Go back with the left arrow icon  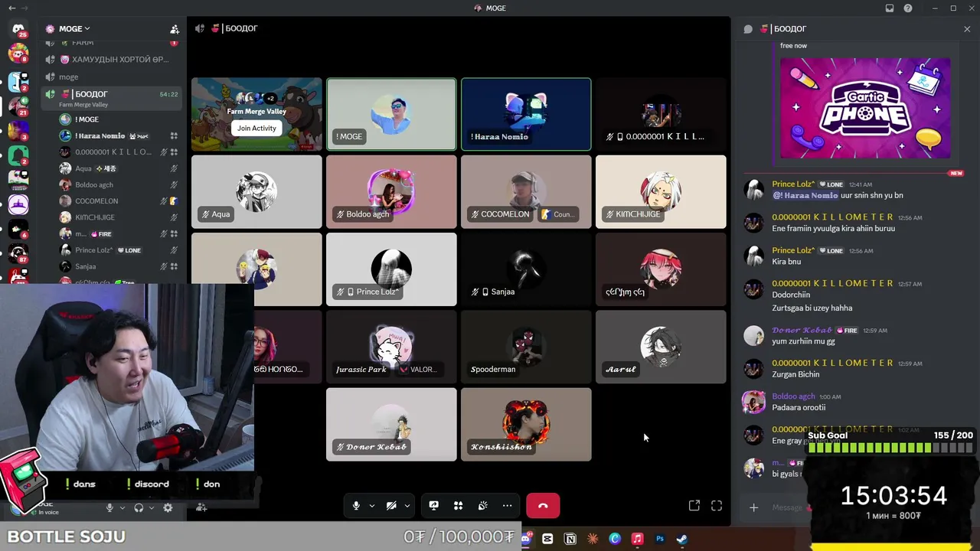click(x=11, y=8)
